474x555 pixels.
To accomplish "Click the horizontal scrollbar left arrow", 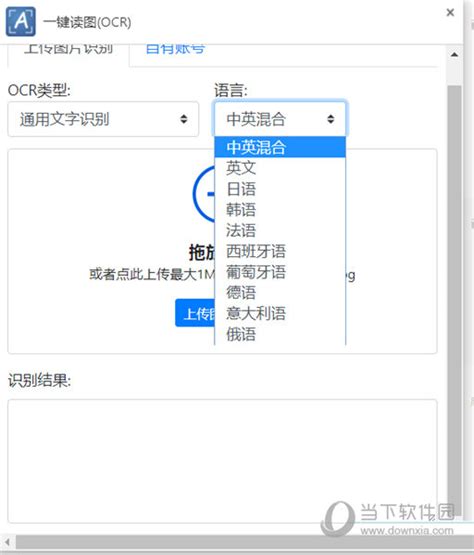I will [7, 542].
